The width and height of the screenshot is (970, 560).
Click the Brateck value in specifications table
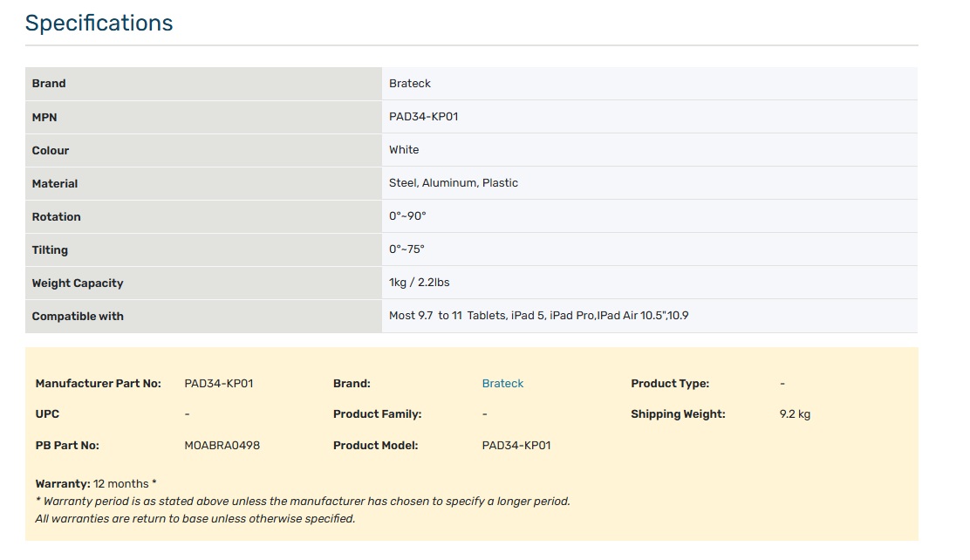tap(410, 84)
